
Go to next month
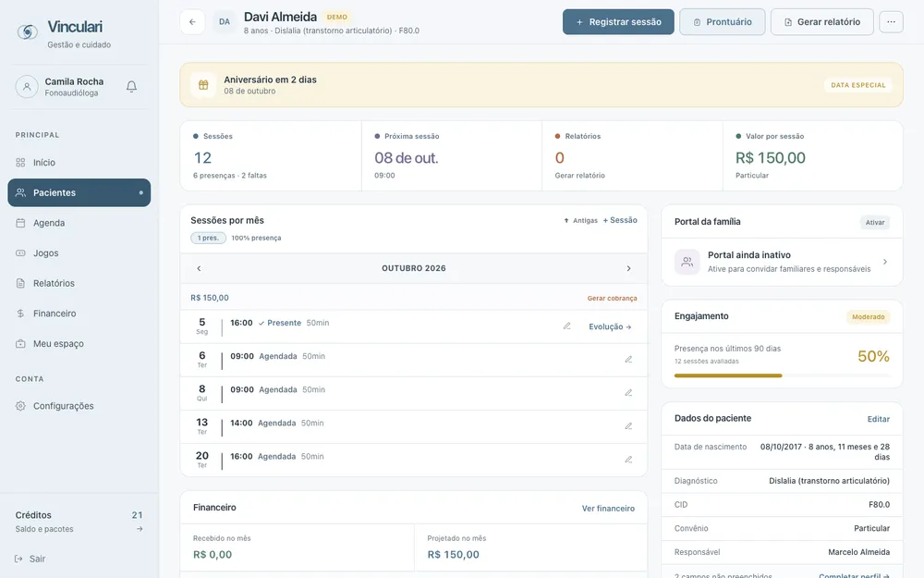[628, 268]
